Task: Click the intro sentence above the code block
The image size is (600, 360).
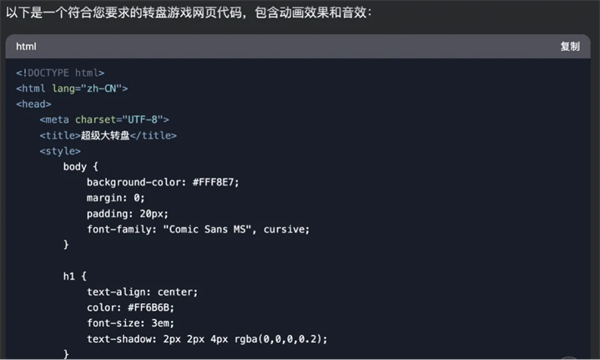Action: pos(188,13)
